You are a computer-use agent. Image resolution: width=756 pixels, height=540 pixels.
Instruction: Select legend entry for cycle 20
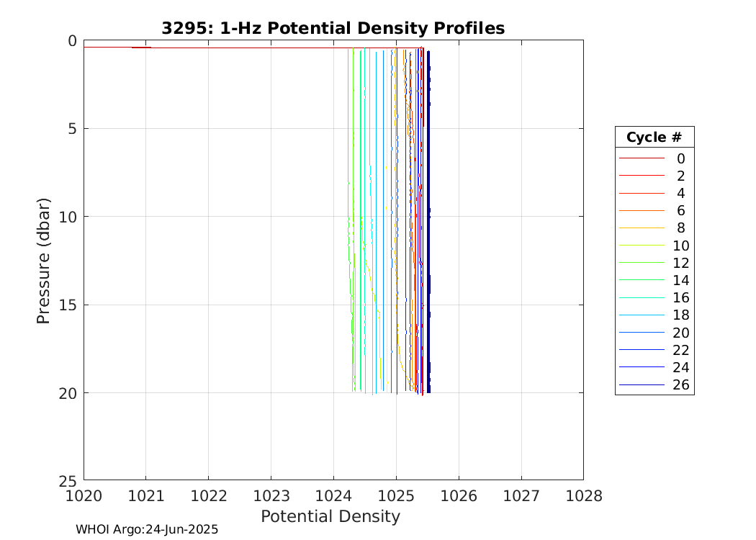654,332
